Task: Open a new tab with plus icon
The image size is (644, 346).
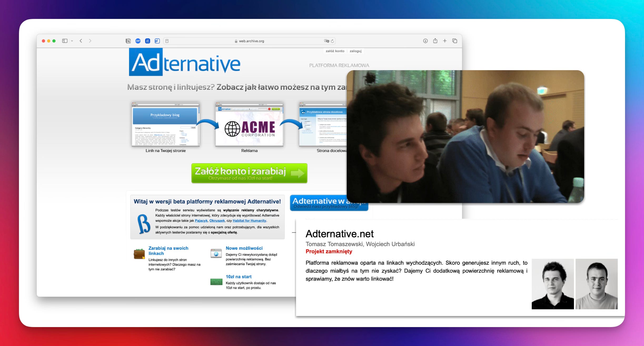Action: click(x=445, y=41)
